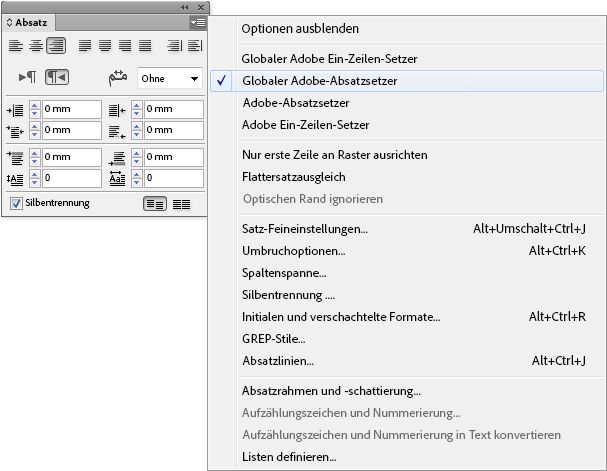Step the space after value
Image resolution: width=607 pixels, height=471 pixels.
click(137, 158)
